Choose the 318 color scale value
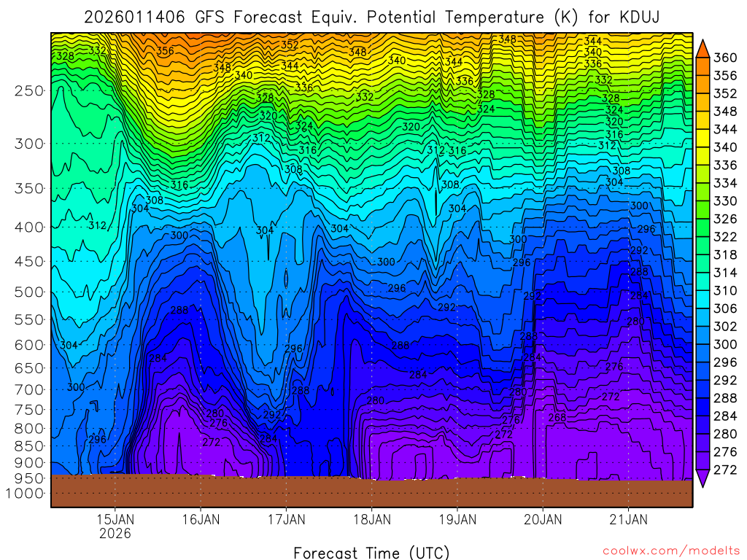This screenshot has width=747, height=560. tap(725, 254)
